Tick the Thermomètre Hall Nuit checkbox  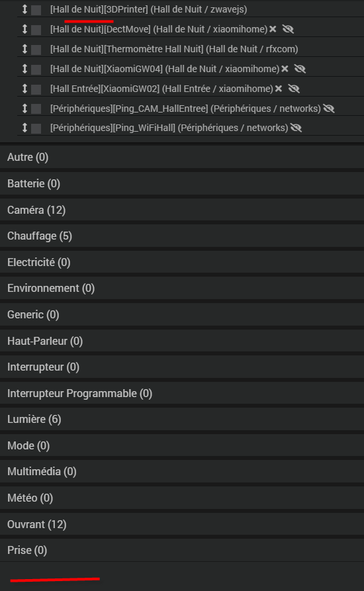(x=36, y=50)
